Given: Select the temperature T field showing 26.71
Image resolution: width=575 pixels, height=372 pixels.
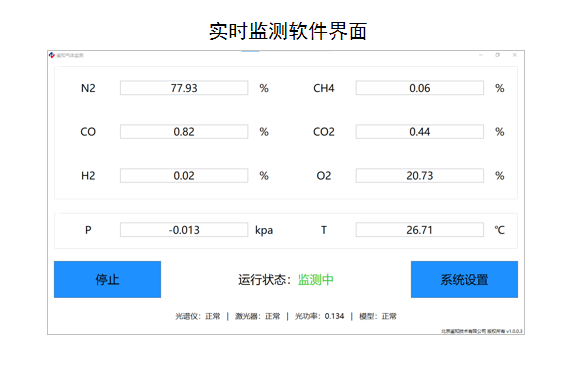Looking at the screenshot, I should click(x=420, y=230).
